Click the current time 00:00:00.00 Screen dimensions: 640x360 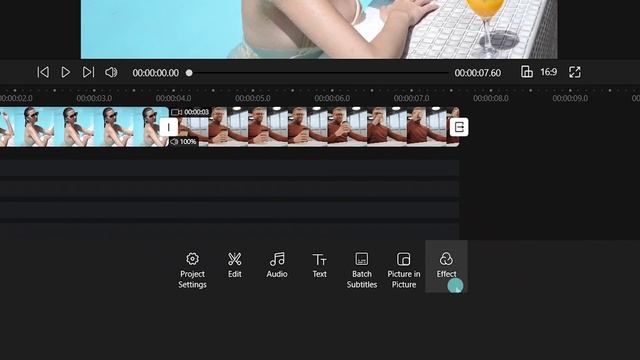(156, 73)
